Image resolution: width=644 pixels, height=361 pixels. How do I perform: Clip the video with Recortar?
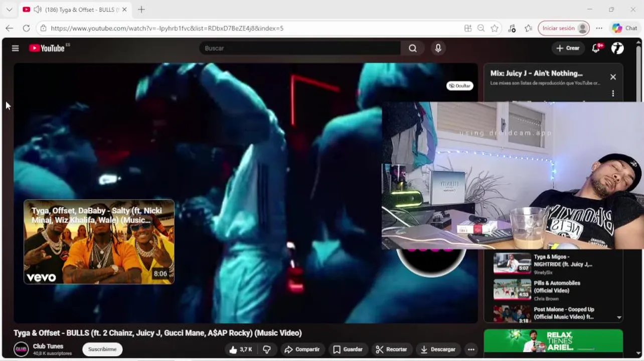(x=392, y=349)
